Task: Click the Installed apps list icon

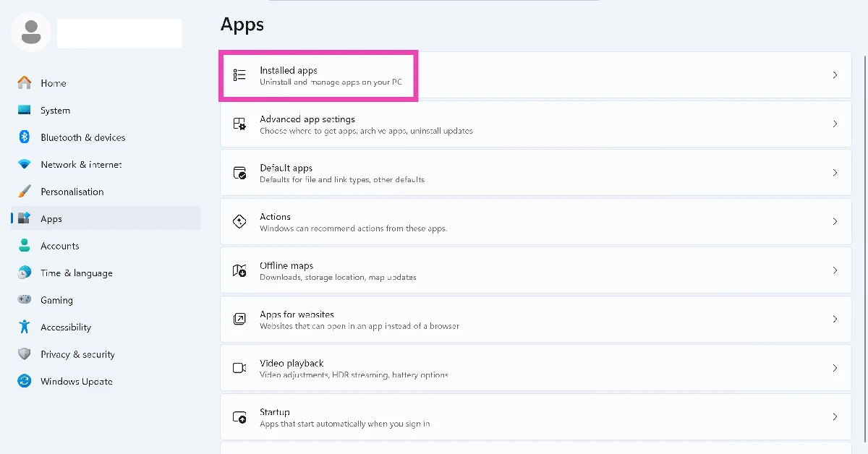Action: coord(239,75)
